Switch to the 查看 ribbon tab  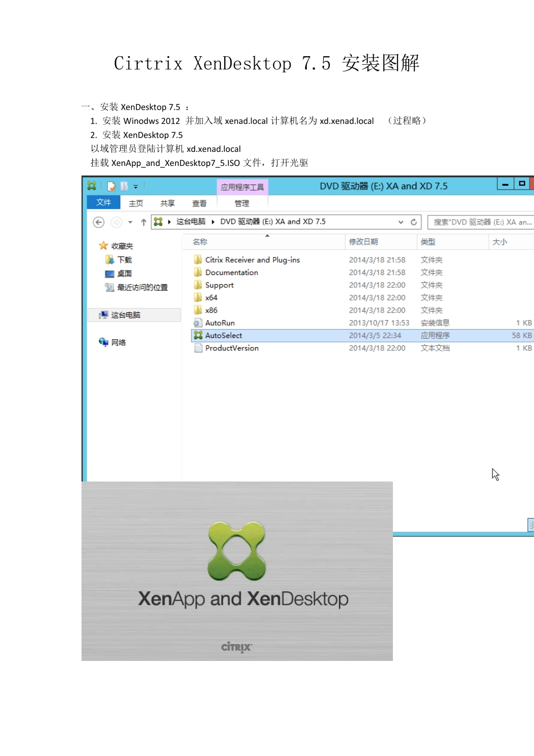[x=200, y=204]
